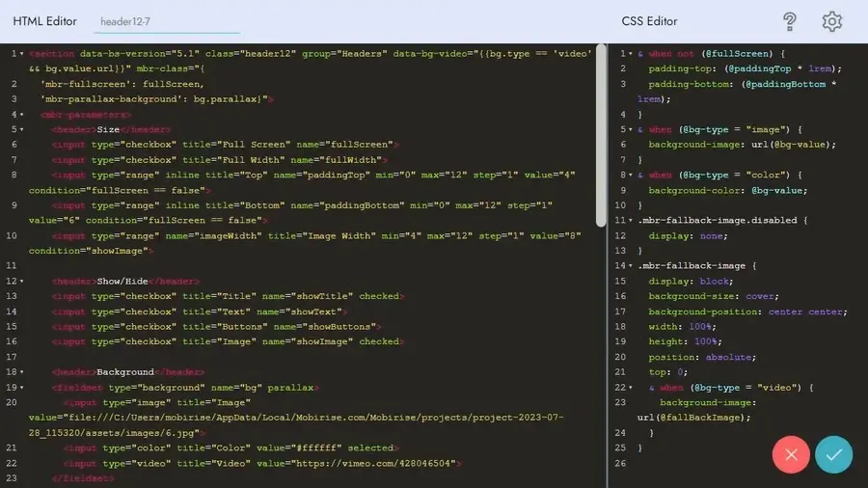Image resolution: width=868 pixels, height=488 pixels.
Task: Click display: block rule in CSS
Action: click(691, 281)
